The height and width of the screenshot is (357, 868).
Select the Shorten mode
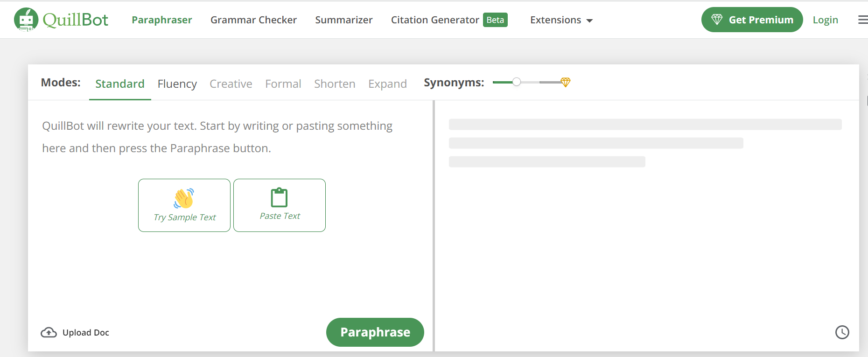pos(335,84)
